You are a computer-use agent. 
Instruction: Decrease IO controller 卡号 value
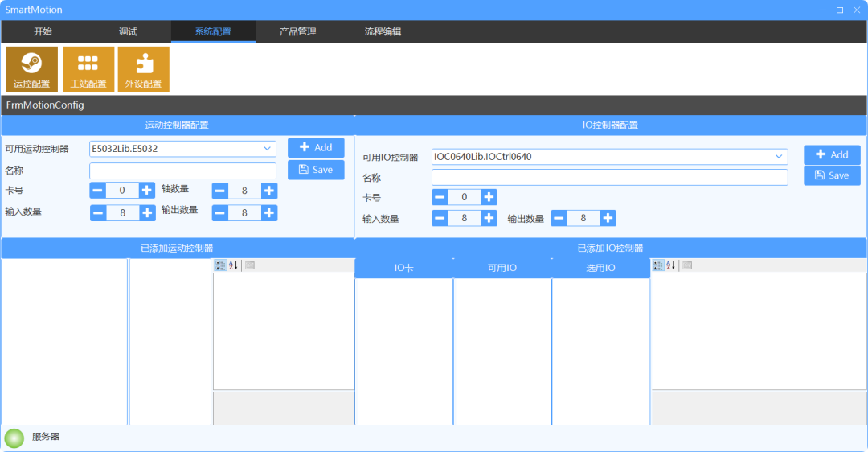(440, 197)
